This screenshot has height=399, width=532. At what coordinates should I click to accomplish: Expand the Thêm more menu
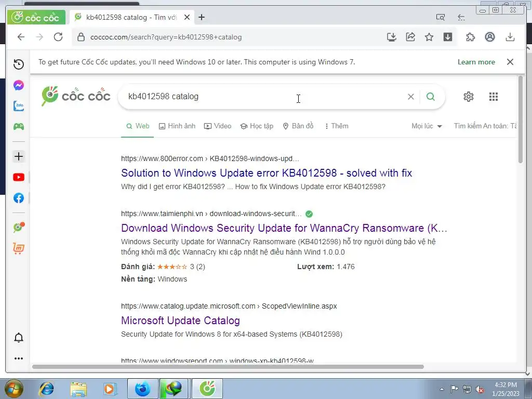tap(337, 126)
